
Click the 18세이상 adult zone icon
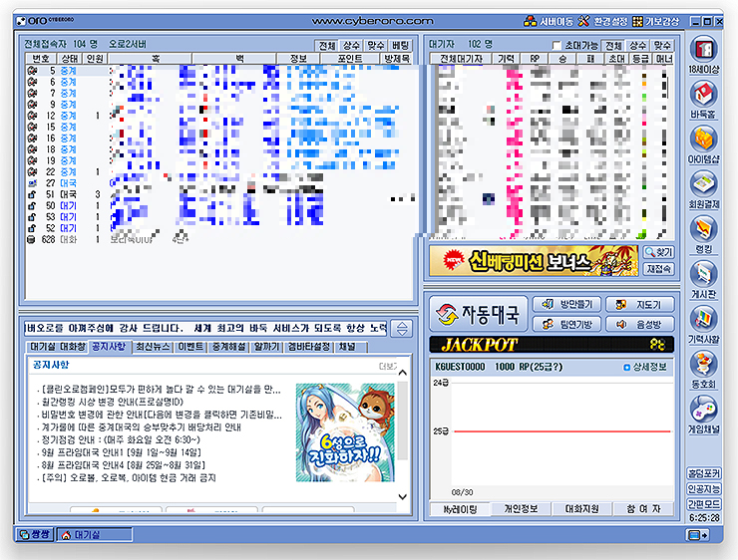tap(704, 55)
